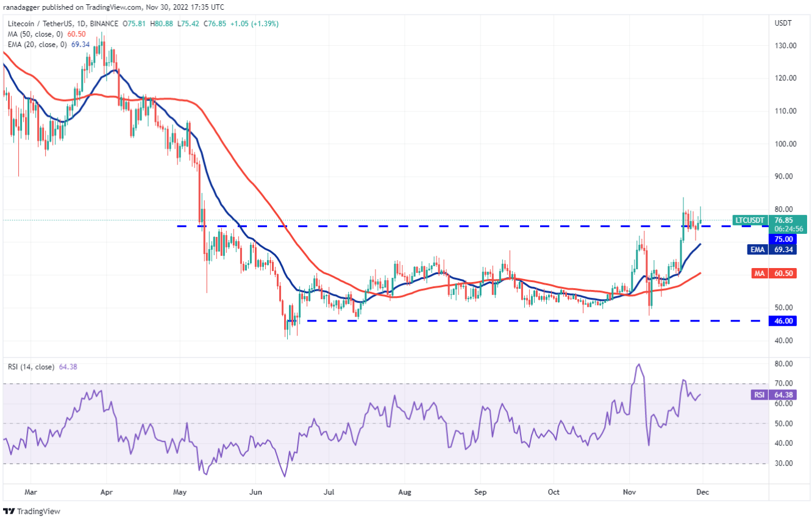Click the 69.34 EMA value label
The width and height of the screenshot is (812, 519).
click(x=783, y=249)
